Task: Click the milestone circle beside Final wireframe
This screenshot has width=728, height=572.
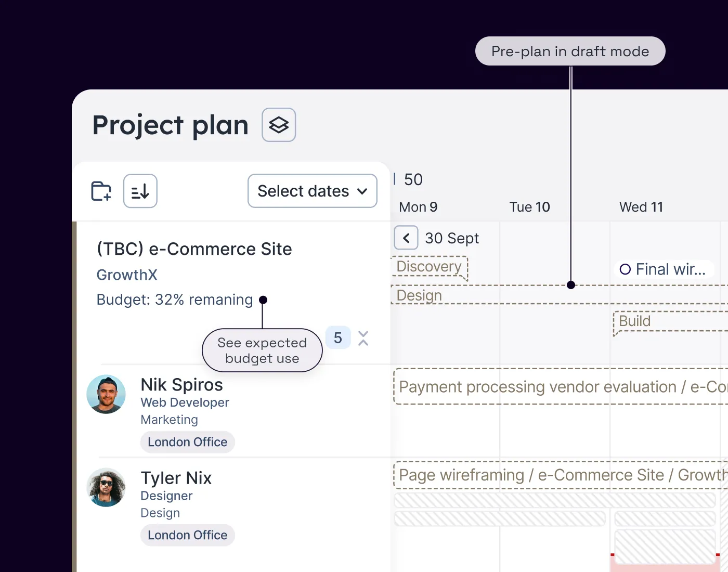Action: pyautogui.click(x=626, y=269)
